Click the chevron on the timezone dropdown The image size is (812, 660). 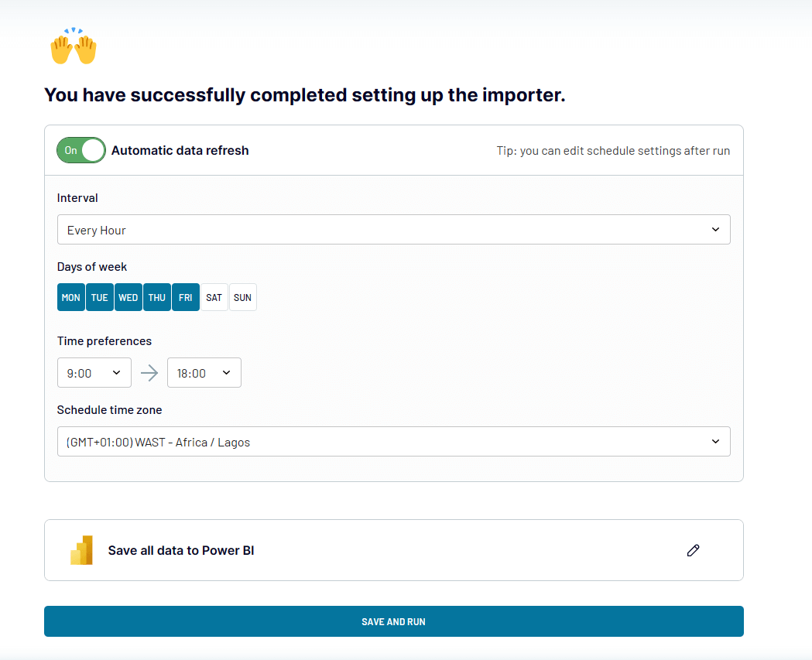(716, 441)
